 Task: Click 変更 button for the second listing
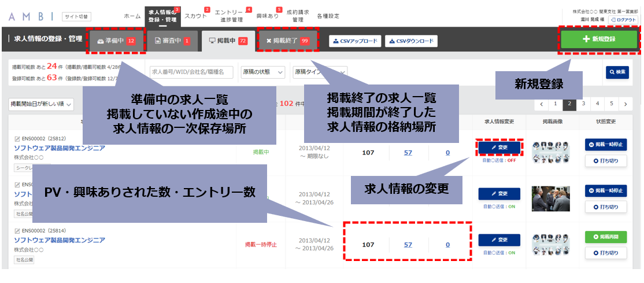(499, 194)
